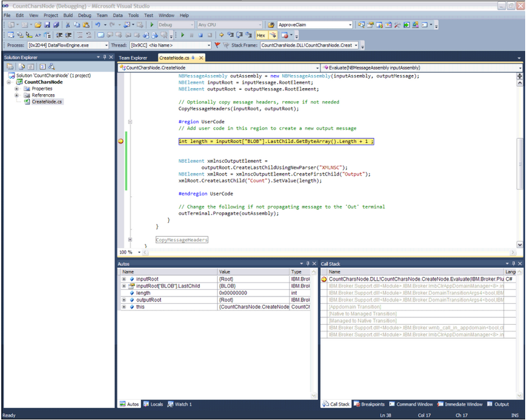This screenshot has height=420, width=527.
Task: Click the Open File folder icon
Action: [x=38, y=25]
